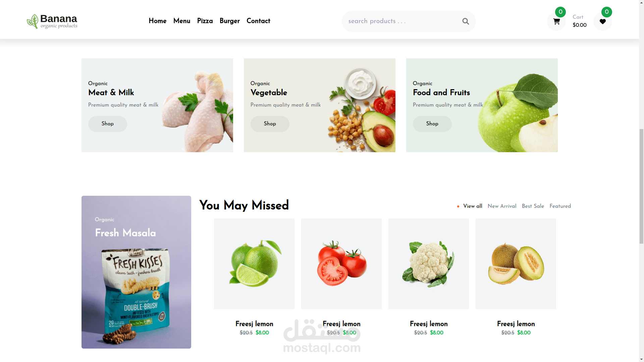Click Shop under Food and Fruits
The width and height of the screenshot is (644, 362).
coord(432,124)
